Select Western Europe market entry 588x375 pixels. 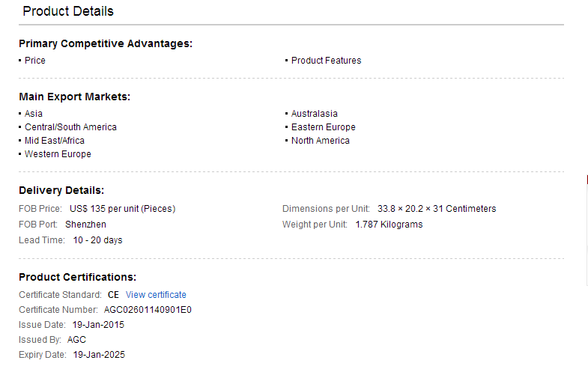pos(58,154)
